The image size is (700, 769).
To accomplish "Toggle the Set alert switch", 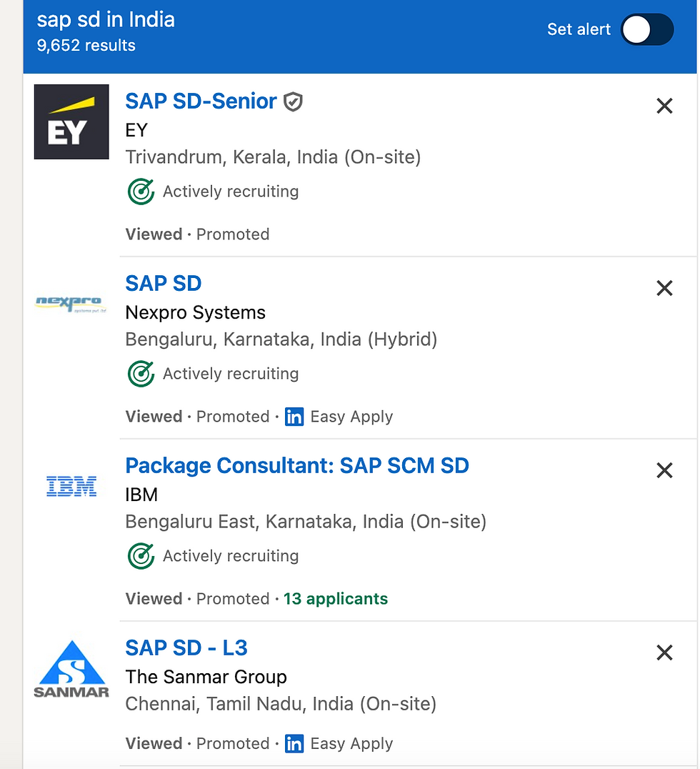I will coord(647,29).
